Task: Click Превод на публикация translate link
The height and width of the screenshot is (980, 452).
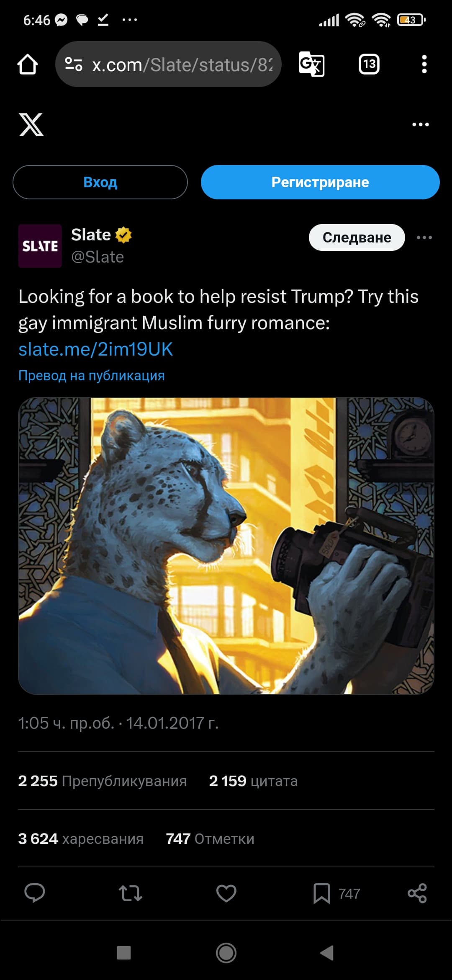Action: (92, 375)
